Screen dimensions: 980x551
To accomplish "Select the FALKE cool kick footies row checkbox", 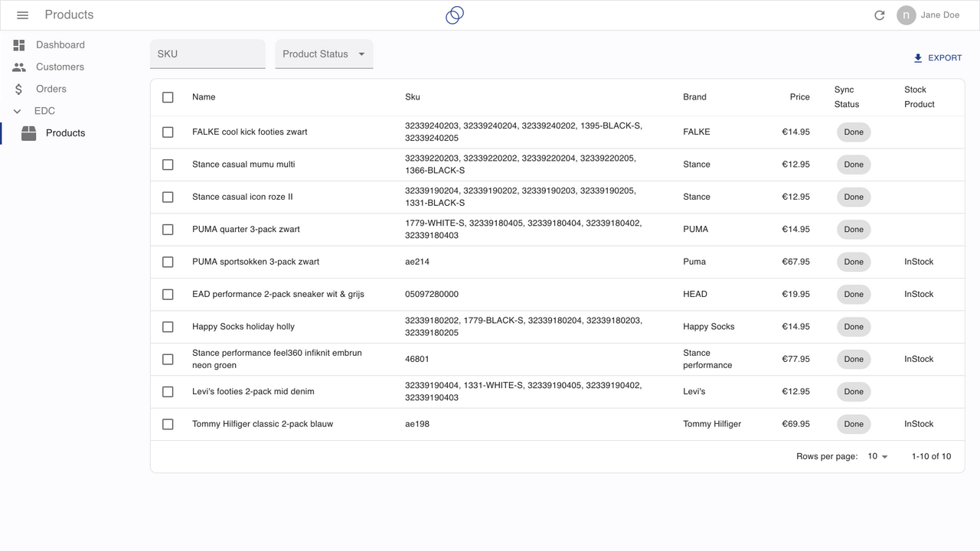I will (x=168, y=132).
